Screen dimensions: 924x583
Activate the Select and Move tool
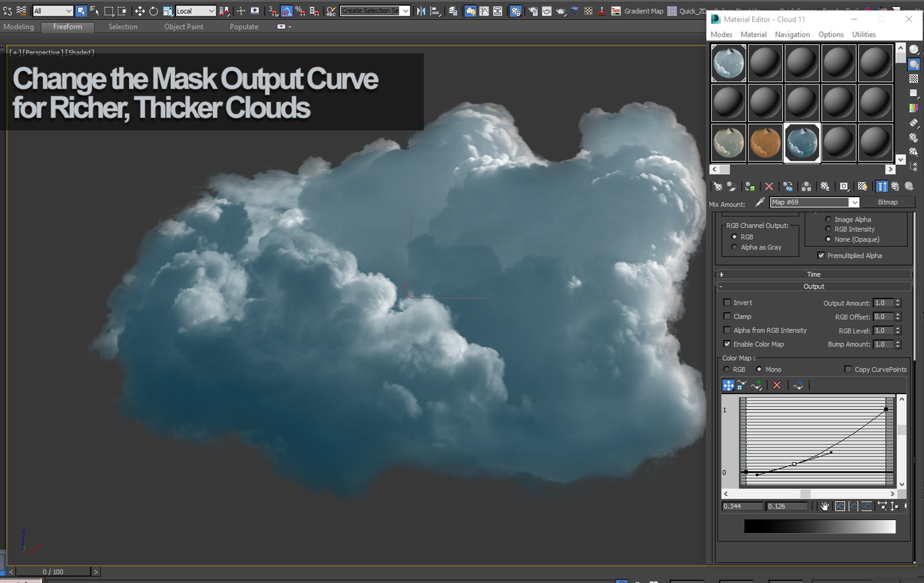139,11
